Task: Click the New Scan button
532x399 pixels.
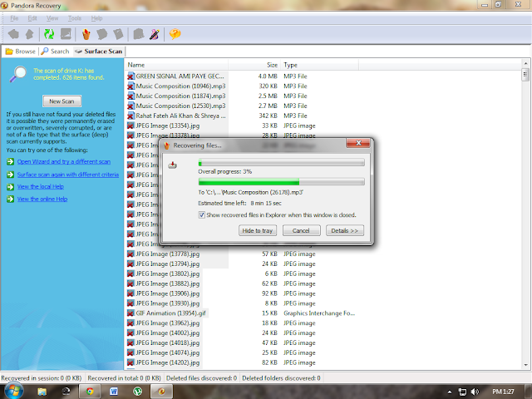Action: click(x=62, y=101)
